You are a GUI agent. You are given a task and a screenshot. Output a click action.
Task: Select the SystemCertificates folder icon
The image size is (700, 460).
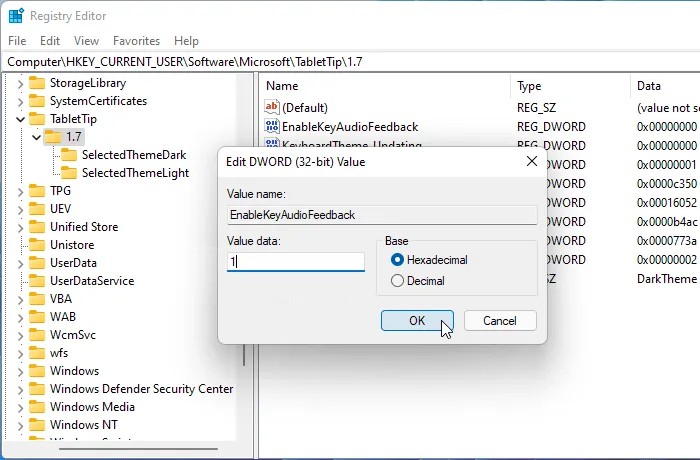pos(37,101)
